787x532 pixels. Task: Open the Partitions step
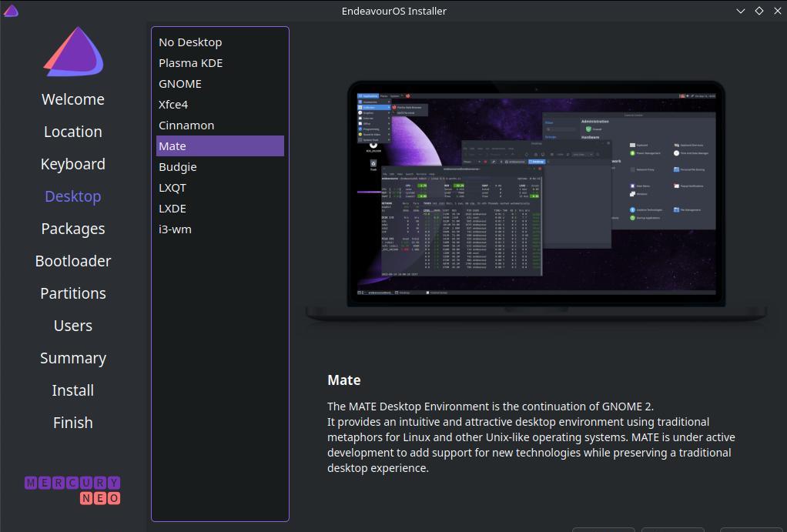coord(73,293)
